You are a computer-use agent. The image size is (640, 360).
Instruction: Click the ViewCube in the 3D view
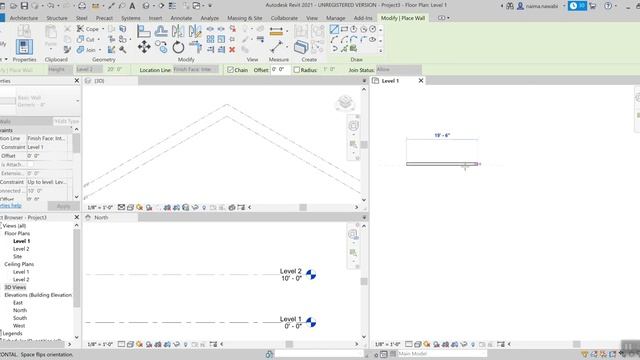(345, 103)
